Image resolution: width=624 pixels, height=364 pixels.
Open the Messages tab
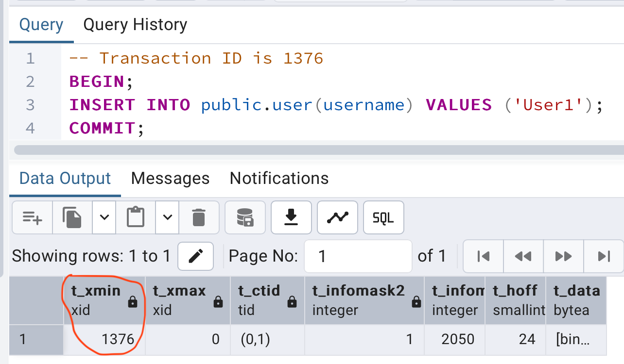[x=170, y=179]
